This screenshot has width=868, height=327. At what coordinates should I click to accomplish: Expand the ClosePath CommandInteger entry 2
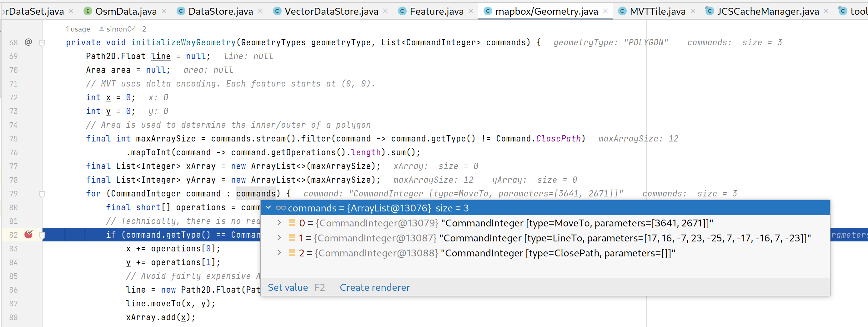coord(279,253)
